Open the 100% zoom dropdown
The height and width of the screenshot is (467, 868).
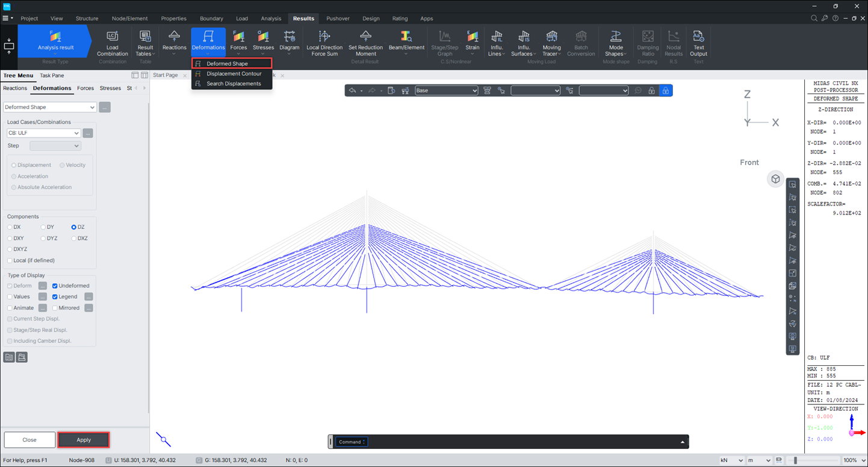click(x=854, y=460)
